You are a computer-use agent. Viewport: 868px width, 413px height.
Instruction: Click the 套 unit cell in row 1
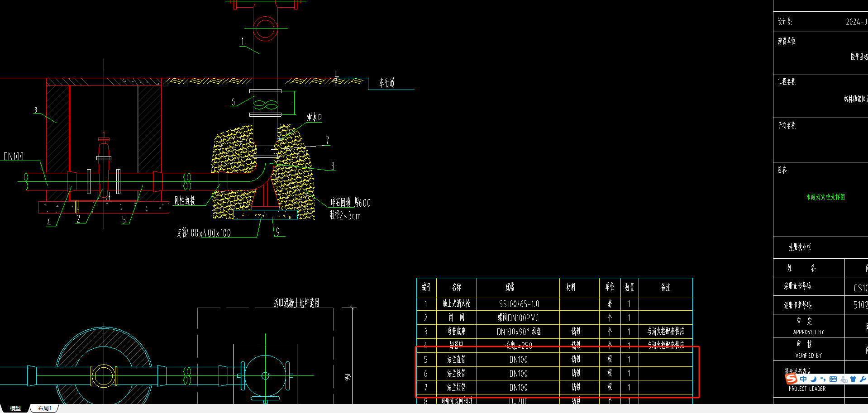pyautogui.click(x=610, y=304)
